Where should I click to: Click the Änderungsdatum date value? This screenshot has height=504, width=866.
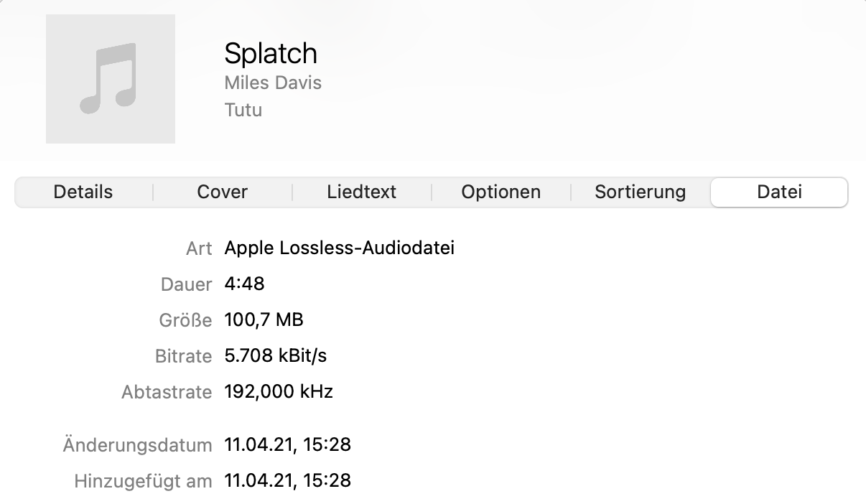click(x=288, y=445)
